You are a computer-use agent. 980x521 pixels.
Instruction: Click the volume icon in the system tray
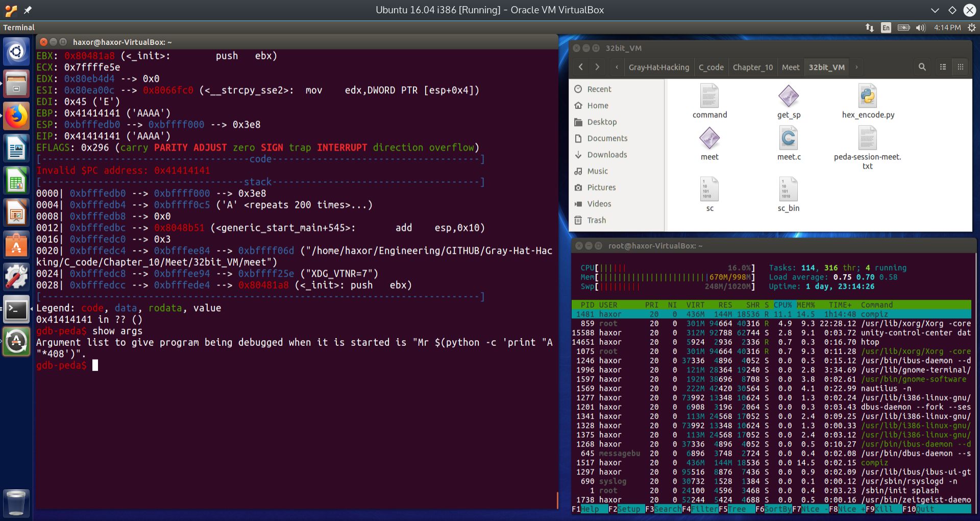click(922, 28)
